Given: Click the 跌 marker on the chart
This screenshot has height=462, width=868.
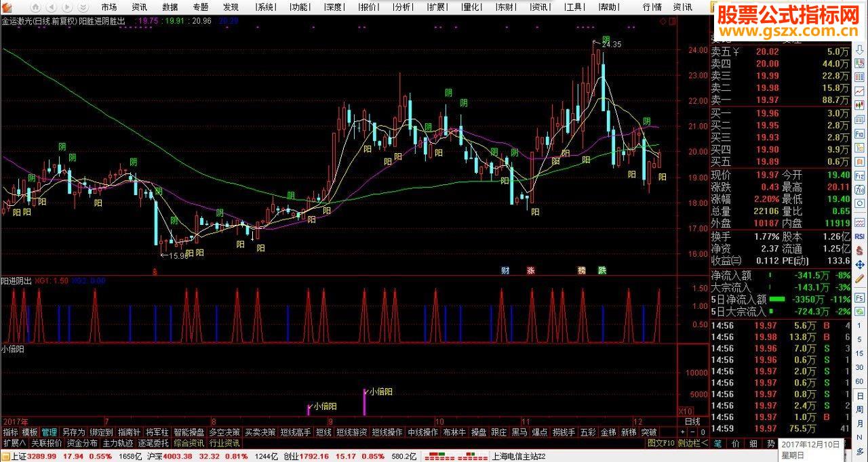Looking at the screenshot, I should click(x=602, y=270).
